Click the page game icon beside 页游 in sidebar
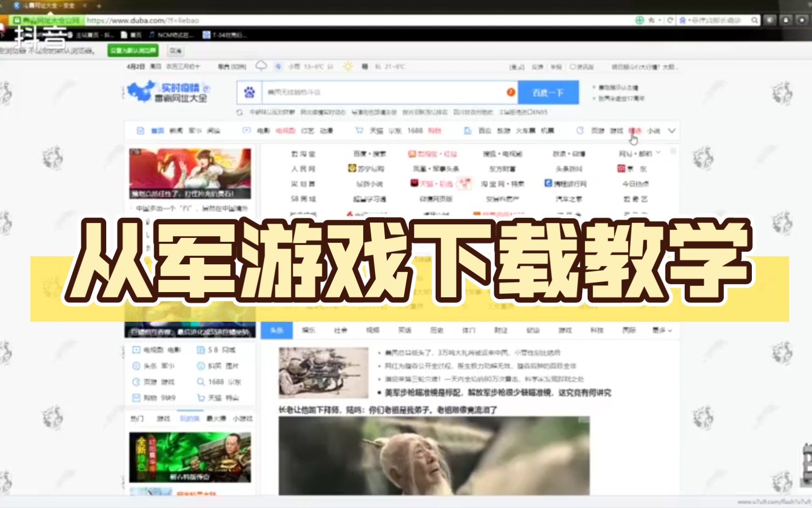 [x=136, y=382]
